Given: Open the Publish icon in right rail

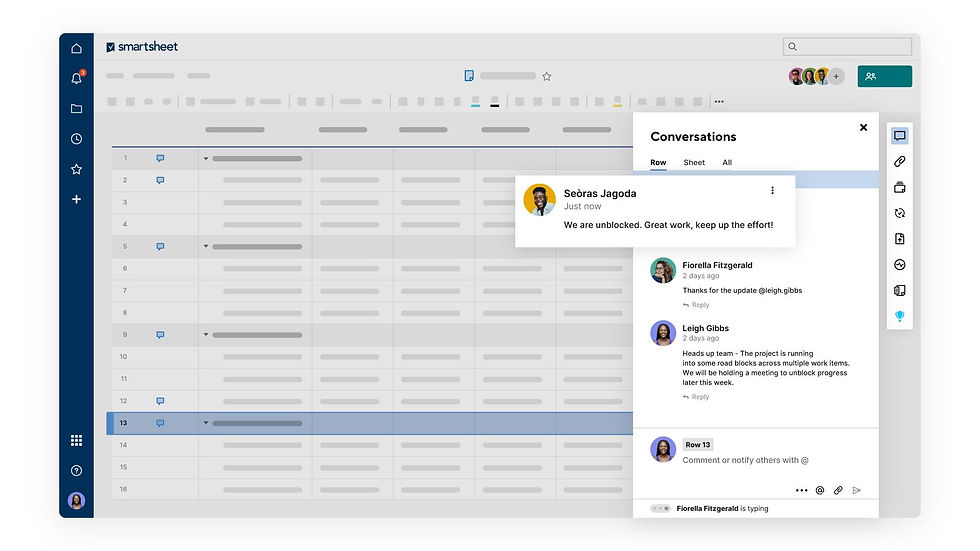Looking at the screenshot, I should (x=899, y=239).
